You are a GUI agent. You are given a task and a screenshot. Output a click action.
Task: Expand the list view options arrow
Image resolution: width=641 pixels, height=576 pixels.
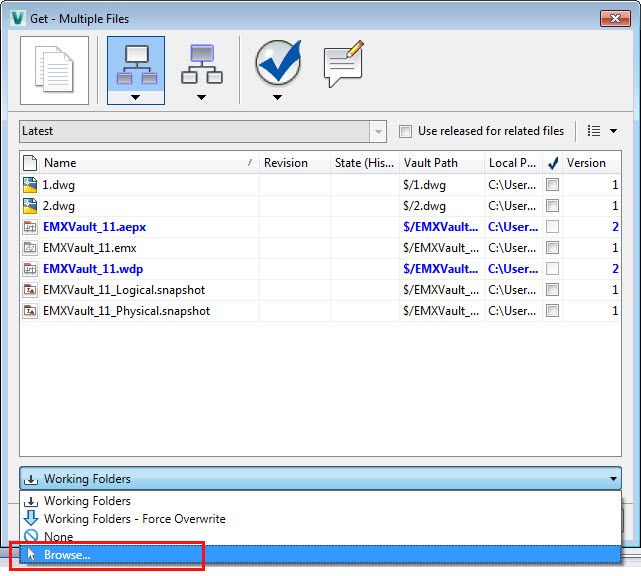pos(613,131)
